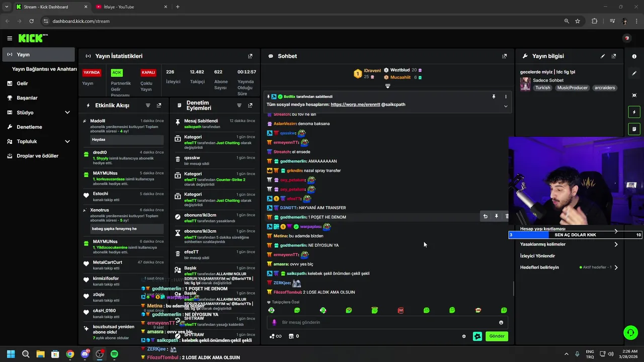
Task: Edit the Yayın bilgisi with the pencil icon
Action: [x=603, y=56]
